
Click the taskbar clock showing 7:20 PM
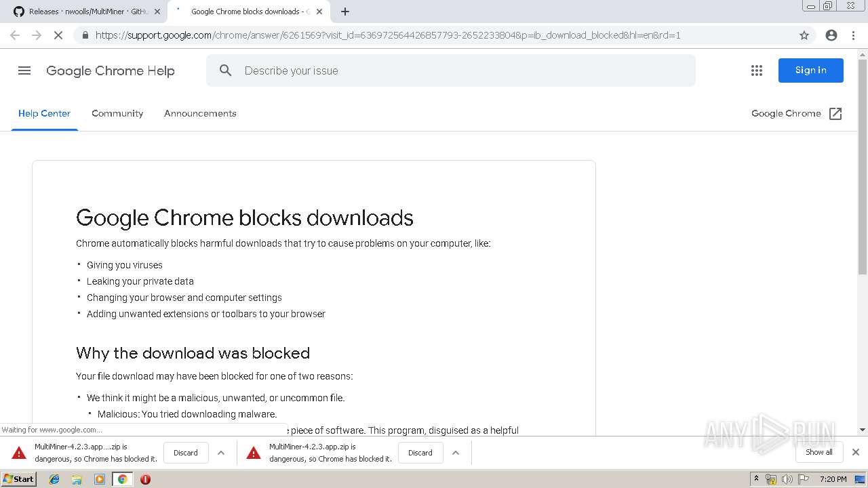(833, 479)
